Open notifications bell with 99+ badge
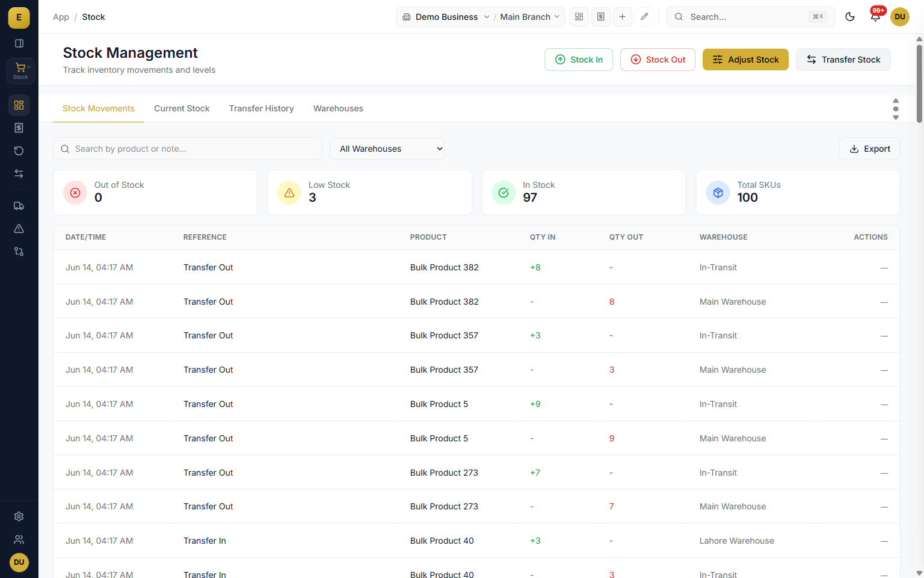924x578 pixels. 876,17
